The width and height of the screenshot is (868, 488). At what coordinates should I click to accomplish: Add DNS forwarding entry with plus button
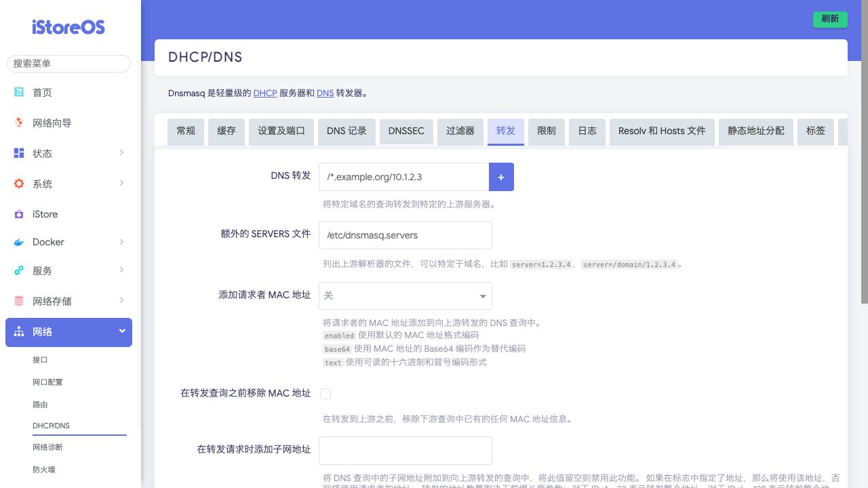tap(501, 177)
